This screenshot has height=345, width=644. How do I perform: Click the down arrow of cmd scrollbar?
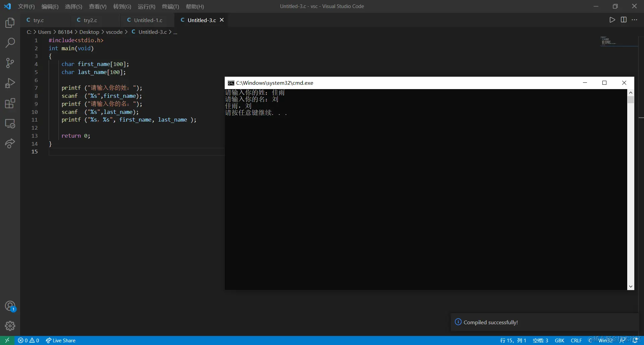coord(631,286)
